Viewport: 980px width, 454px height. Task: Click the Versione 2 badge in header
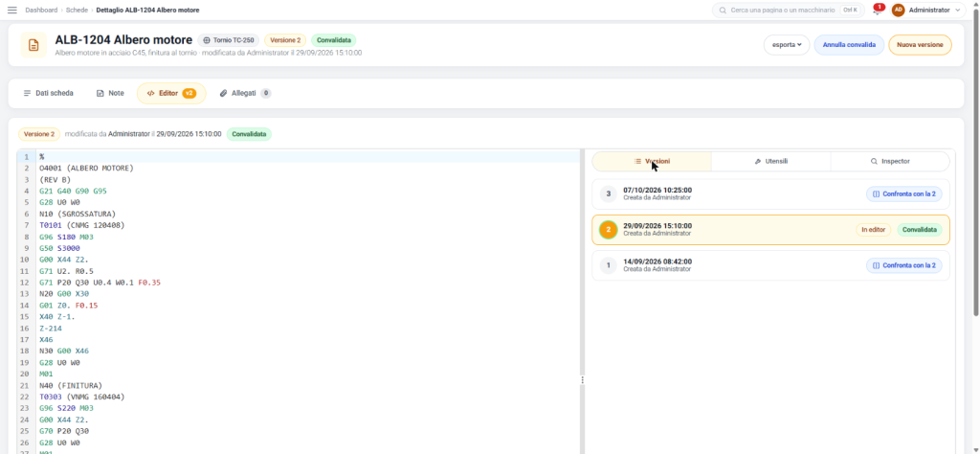tap(285, 40)
